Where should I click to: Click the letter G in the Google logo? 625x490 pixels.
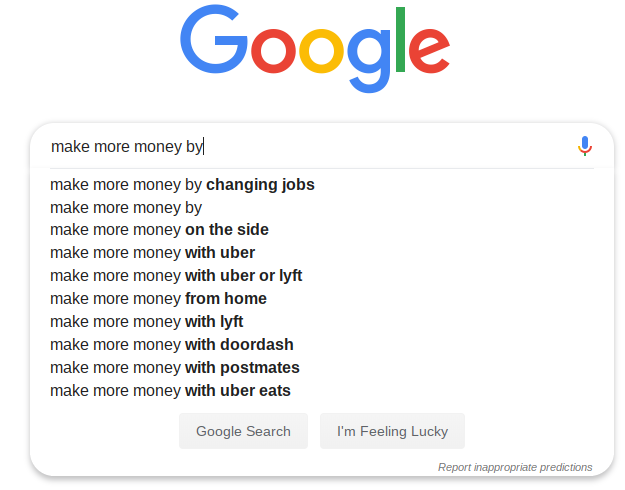(x=214, y=39)
